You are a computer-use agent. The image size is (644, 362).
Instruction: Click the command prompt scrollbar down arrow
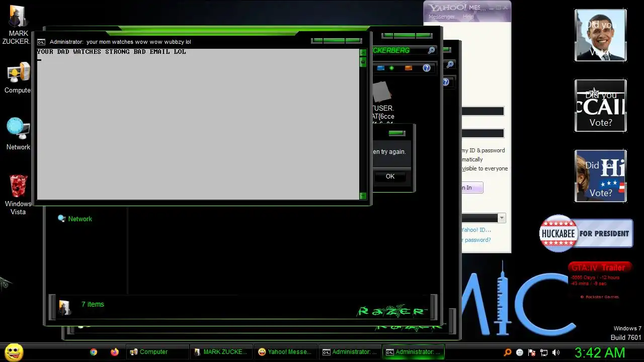point(363,196)
